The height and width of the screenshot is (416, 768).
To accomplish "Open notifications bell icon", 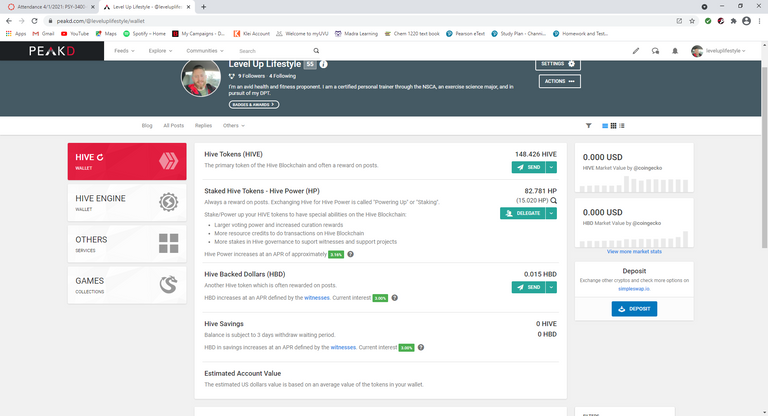I will (675, 51).
